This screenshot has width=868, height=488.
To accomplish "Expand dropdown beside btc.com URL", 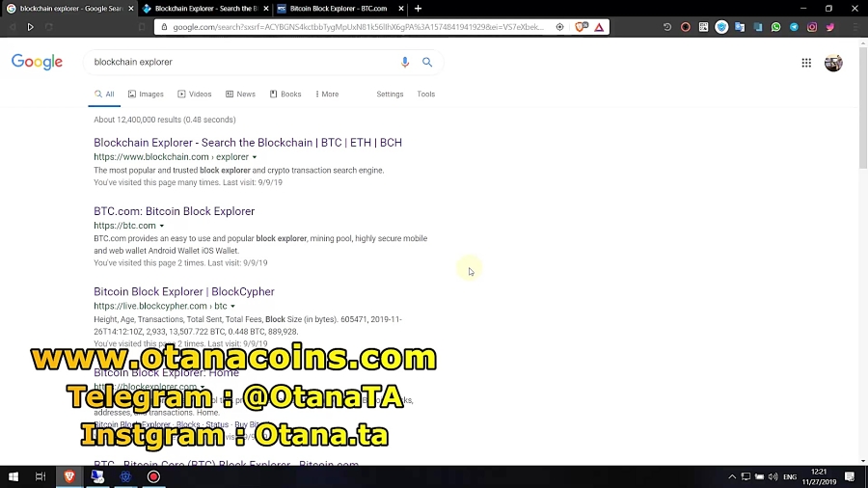I will [162, 226].
